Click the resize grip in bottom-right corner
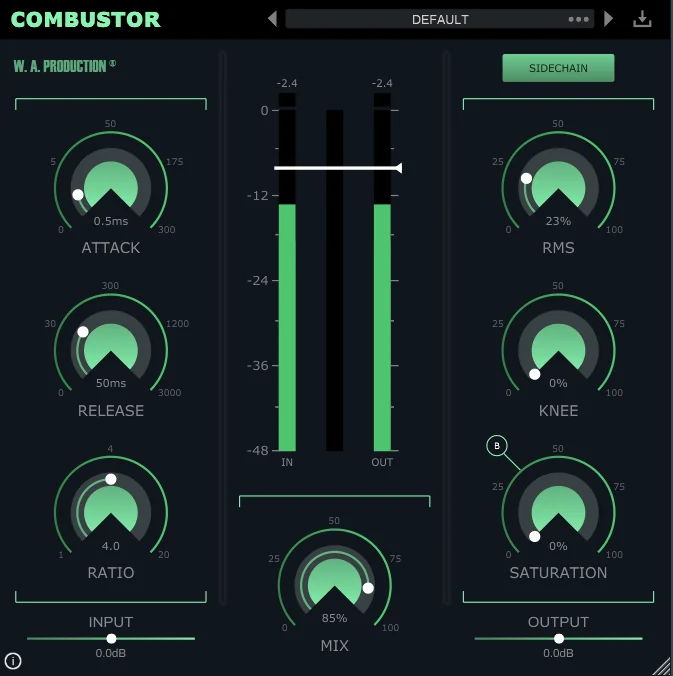 pos(661,665)
